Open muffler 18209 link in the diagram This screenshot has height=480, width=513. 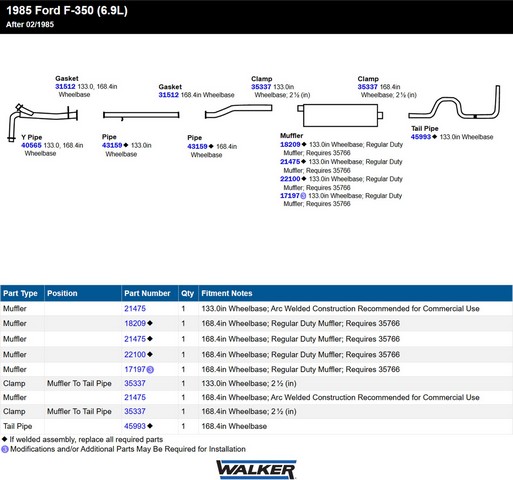click(x=290, y=144)
